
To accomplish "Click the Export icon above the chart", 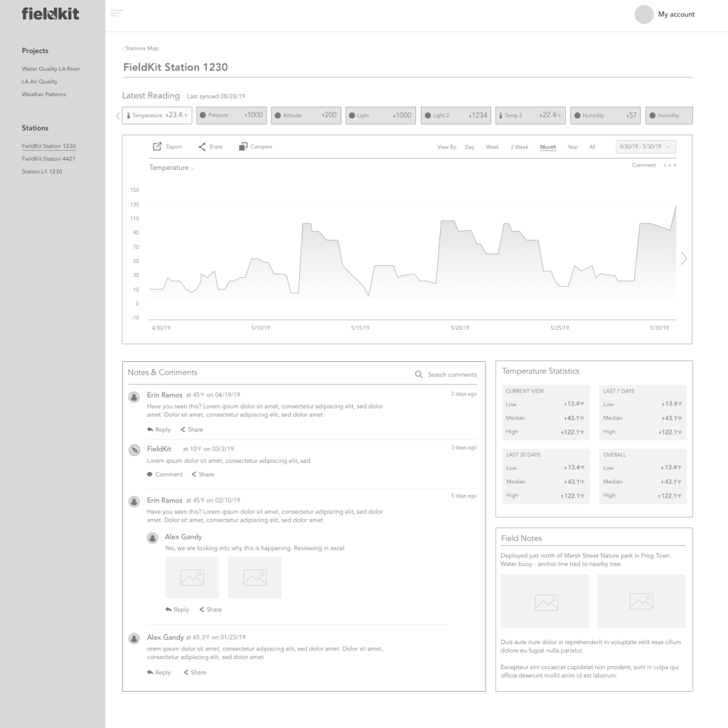I will coord(157,147).
